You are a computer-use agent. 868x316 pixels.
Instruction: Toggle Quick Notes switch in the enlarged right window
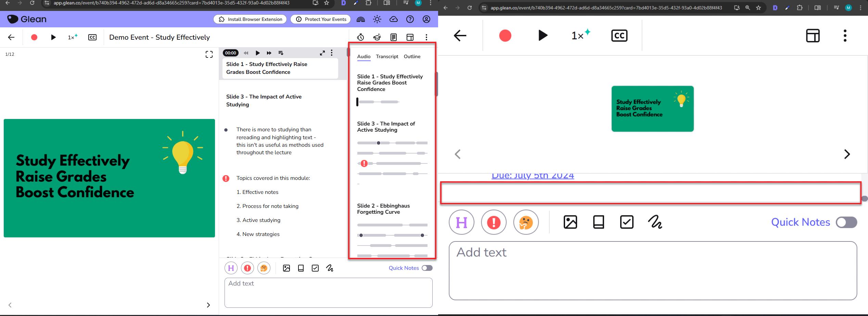pos(846,222)
